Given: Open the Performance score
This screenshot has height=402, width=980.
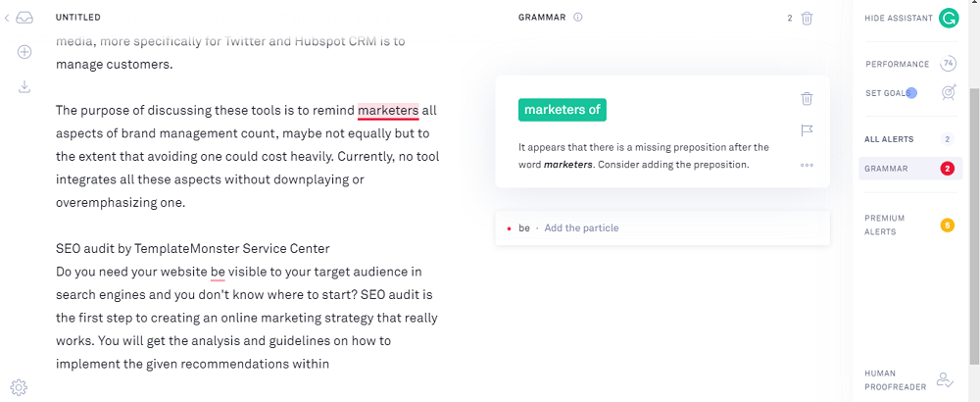Looking at the screenshot, I should (909, 64).
